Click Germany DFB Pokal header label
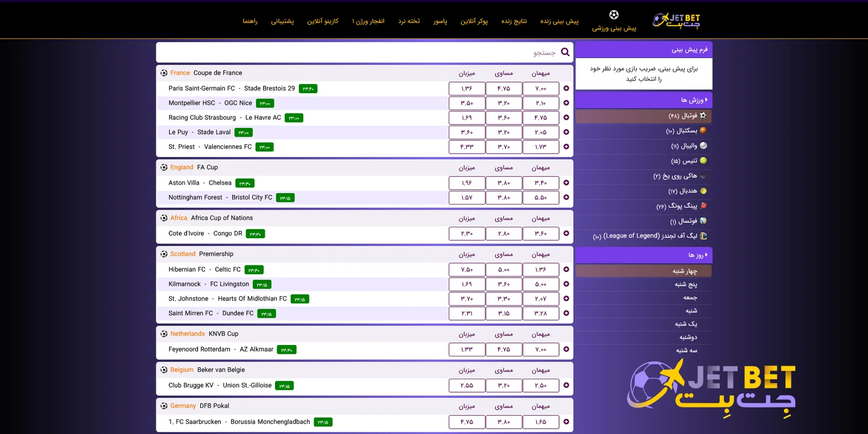 [x=200, y=406]
